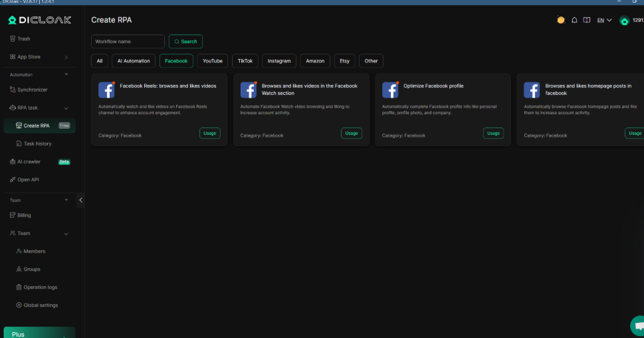Click the Task history document icon
This screenshot has height=338, width=644.
coord(19,143)
